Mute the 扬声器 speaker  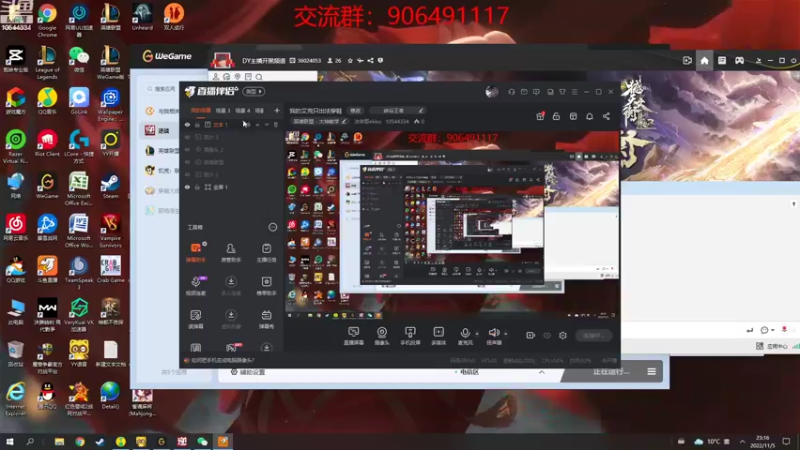[493, 336]
